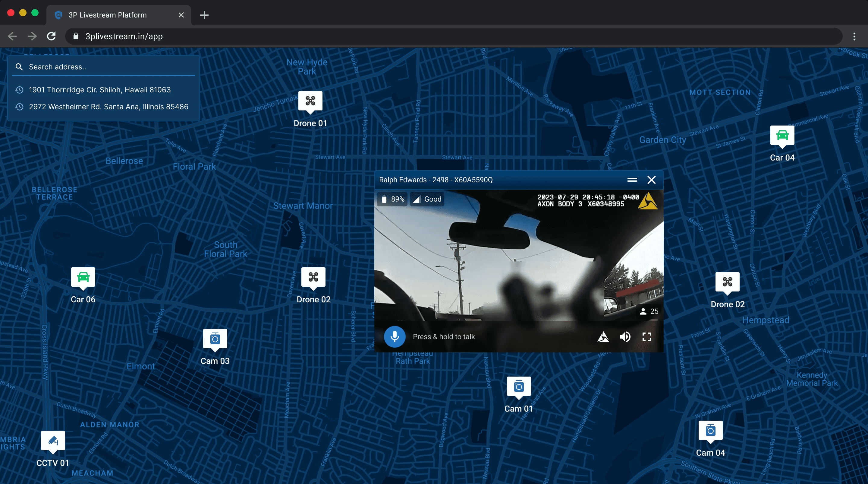Image resolution: width=868 pixels, height=484 pixels.
Task: Select recent address 2972 Westheimer Rd
Action: 108,107
